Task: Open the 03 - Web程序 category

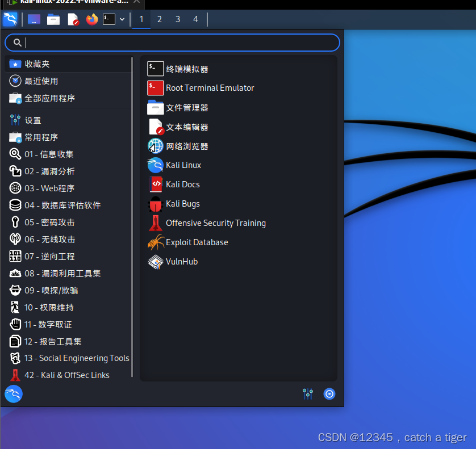Action: tap(68, 188)
